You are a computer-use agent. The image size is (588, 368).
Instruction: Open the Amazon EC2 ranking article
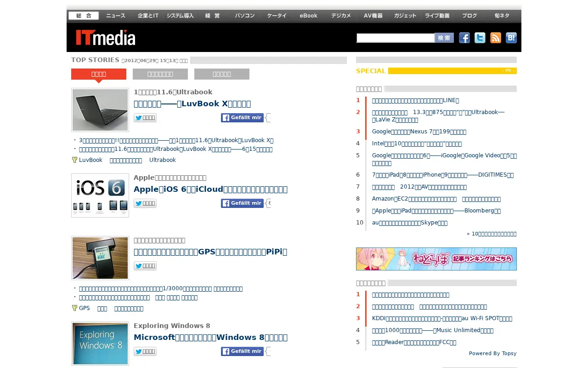pos(436,199)
